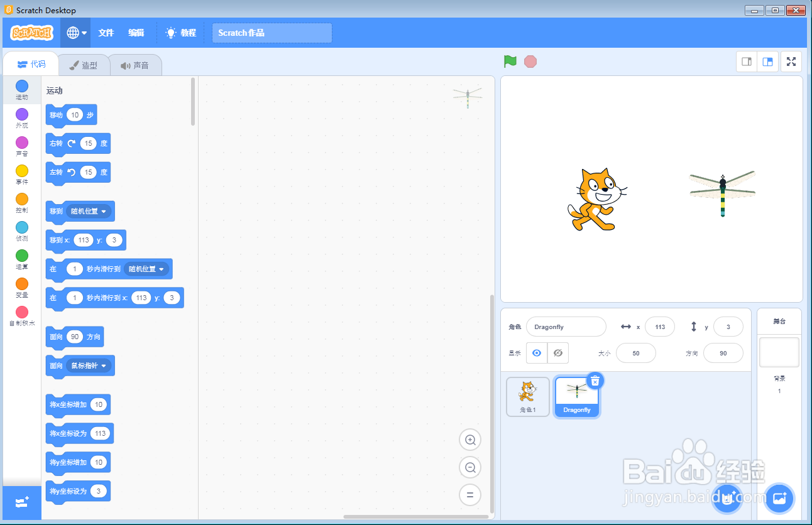This screenshot has width=812, height=525.
Task: Click the 将y坐标设为 3 block
Action: coord(78,492)
